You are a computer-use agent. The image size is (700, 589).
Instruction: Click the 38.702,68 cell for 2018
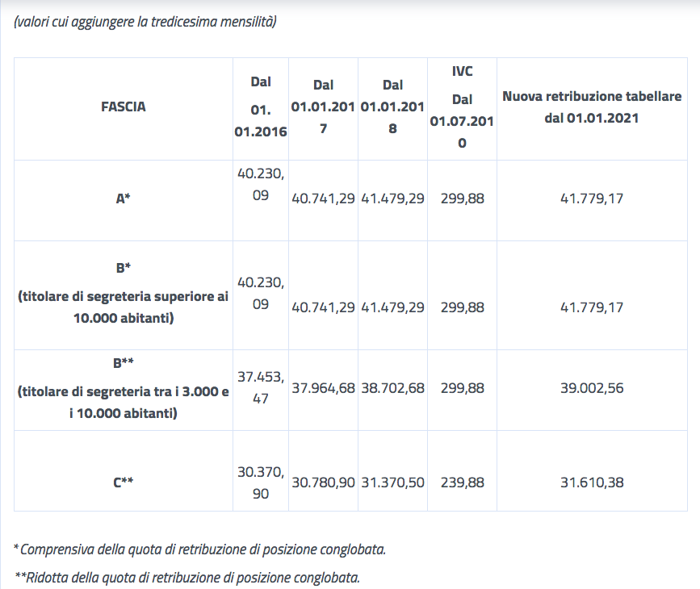[x=392, y=388]
